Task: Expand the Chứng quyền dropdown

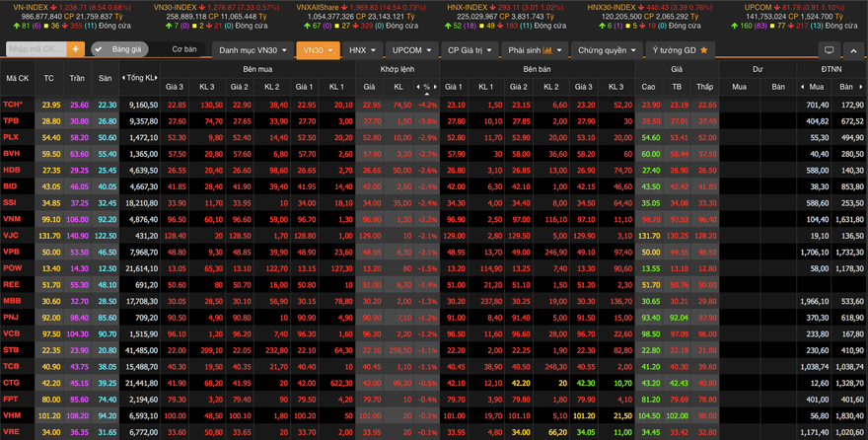Action: pos(606,49)
